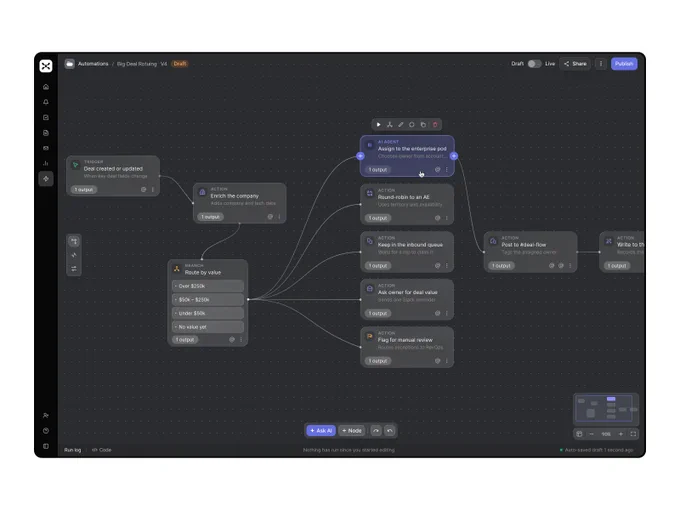Click the folder icon beside Automations breadcrumb
The image size is (680, 510).
(x=69, y=64)
